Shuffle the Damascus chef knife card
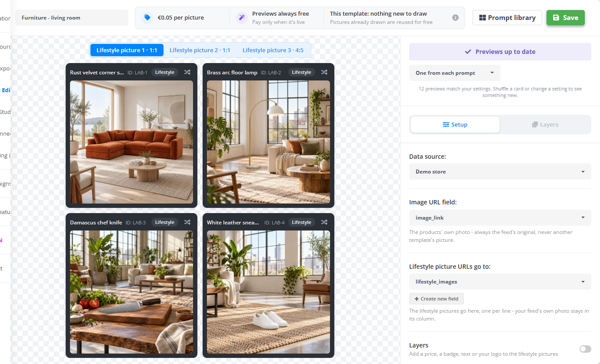This screenshot has height=364, width=600. (187, 222)
